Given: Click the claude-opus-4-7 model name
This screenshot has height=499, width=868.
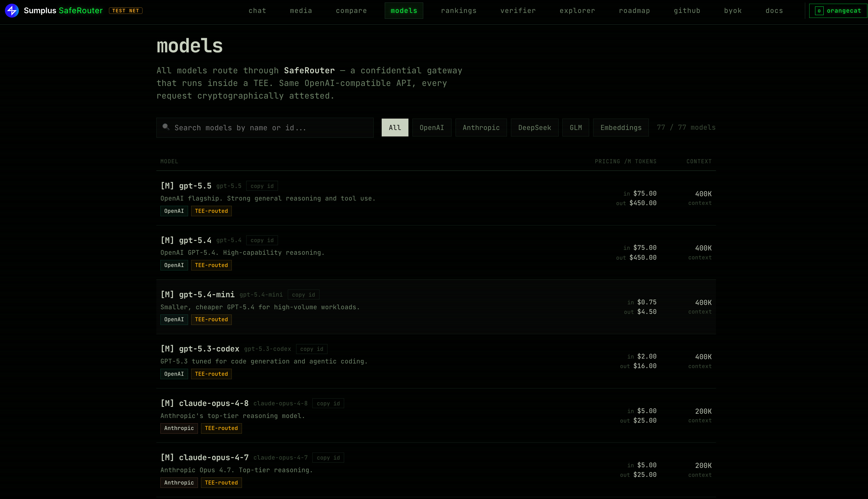Looking at the screenshot, I should [x=214, y=457].
